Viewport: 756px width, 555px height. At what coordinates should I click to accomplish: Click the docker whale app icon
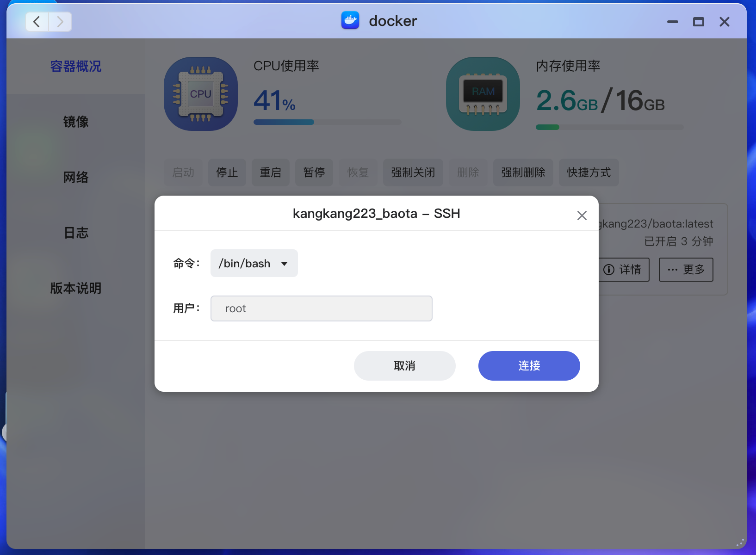coord(350,20)
